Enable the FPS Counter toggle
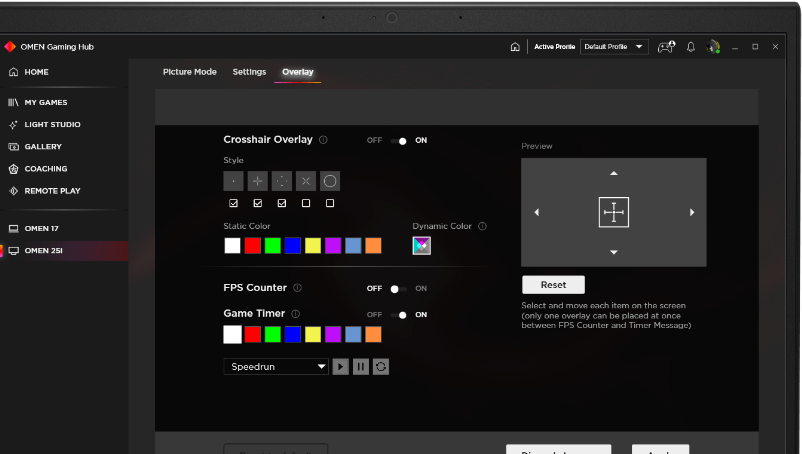The image size is (802, 454). click(x=398, y=289)
